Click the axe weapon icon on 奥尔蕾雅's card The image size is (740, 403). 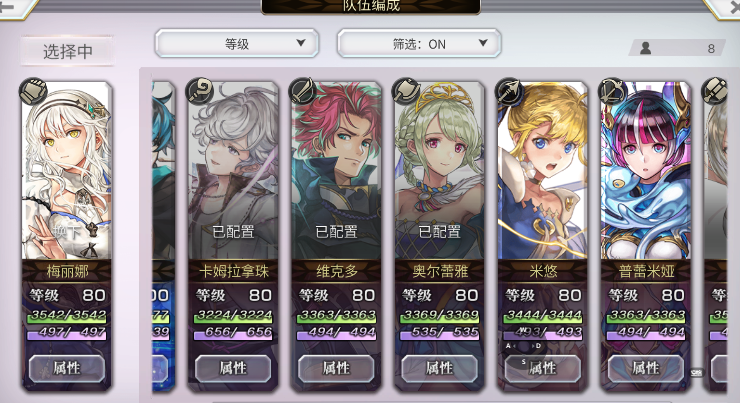[x=406, y=91]
